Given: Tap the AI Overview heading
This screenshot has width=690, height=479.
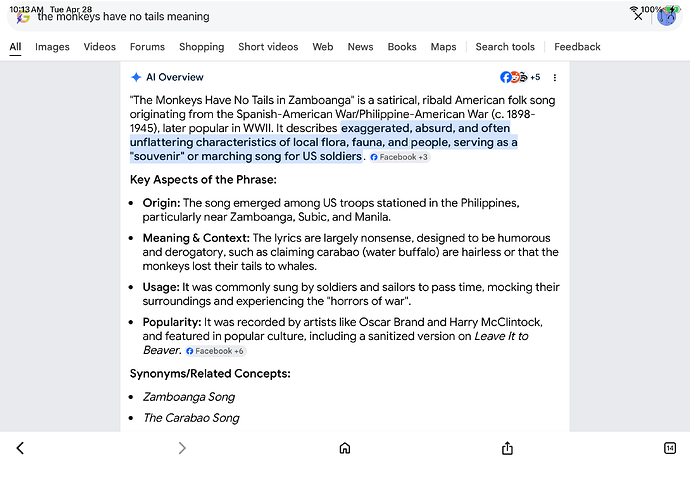Looking at the screenshot, I should tap(175, 77).
